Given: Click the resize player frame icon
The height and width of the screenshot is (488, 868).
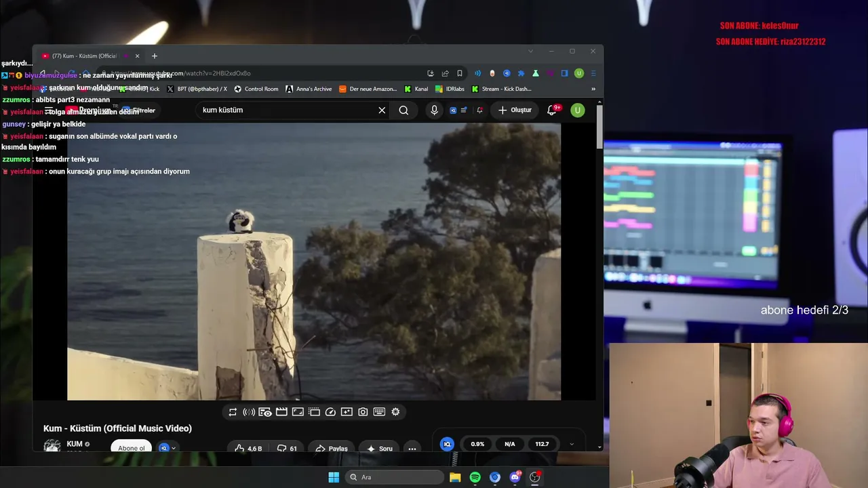Looking at the screenshot, I should [x=298, y=412].
